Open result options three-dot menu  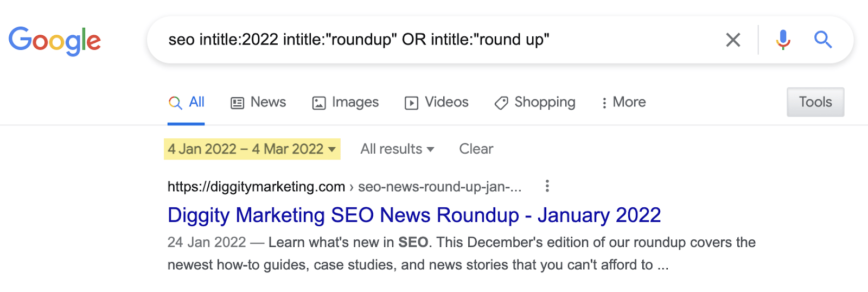pyautogui.click(x=547, y=186)
